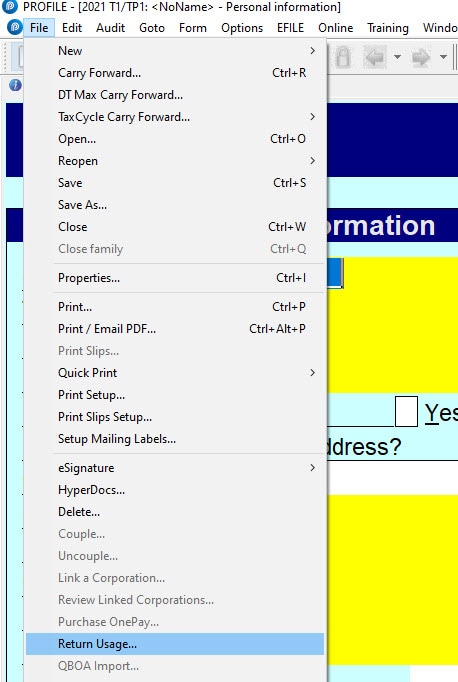This screenshot has height=682, width=458.
Task: Select Print / Email PDF... option
Action: pos(175,328)
